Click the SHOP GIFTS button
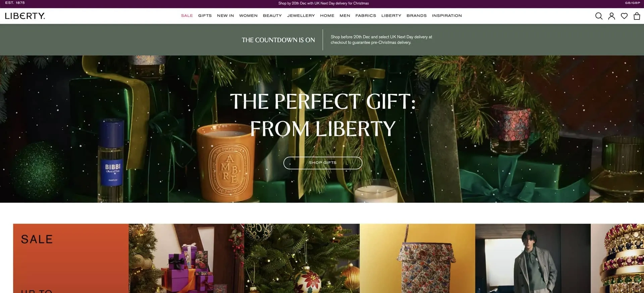The width and height of the screenshot is (644, 293). click(x=323, y=163)
